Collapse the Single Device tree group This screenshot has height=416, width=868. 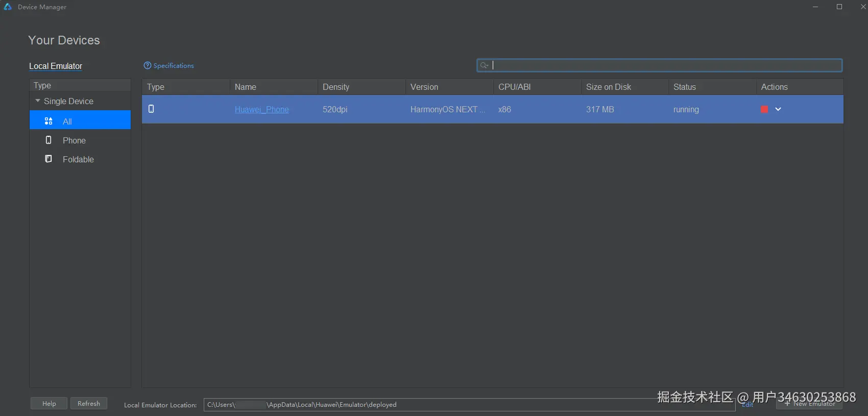coord(38,101)
